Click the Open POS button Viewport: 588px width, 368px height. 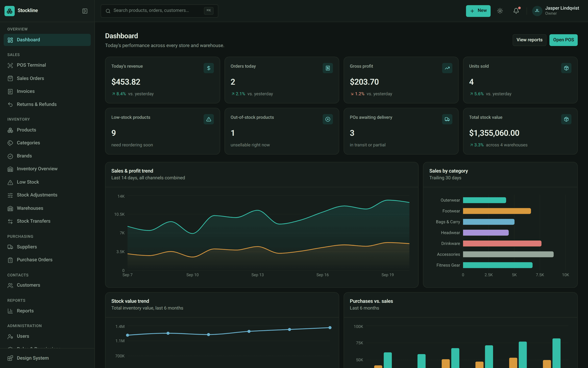click(x=563, y=40)
